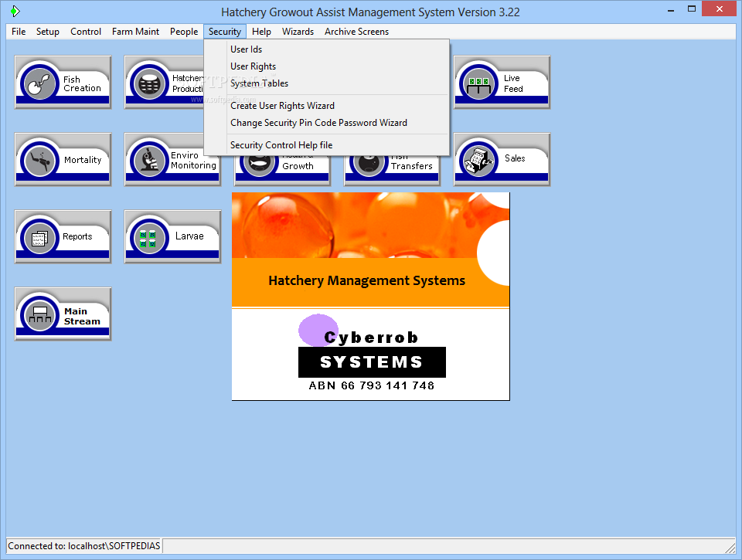Viewport: 742px width, 560px height.
Task: Choose User Rights from Security menu
Action: pyautogui.click(x=326, y=66)
